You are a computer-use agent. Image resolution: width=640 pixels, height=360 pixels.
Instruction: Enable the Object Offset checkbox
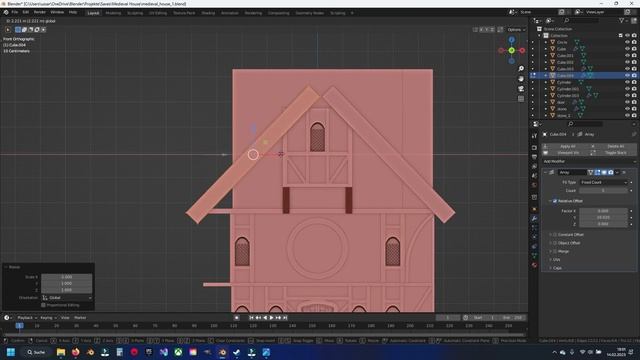point(555,243)
